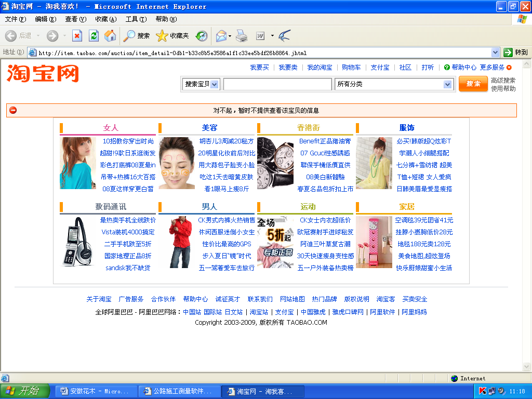Click the Edit with Word icon
The height and width of the screenshot is (399, 532).
(x=260, y=36)
